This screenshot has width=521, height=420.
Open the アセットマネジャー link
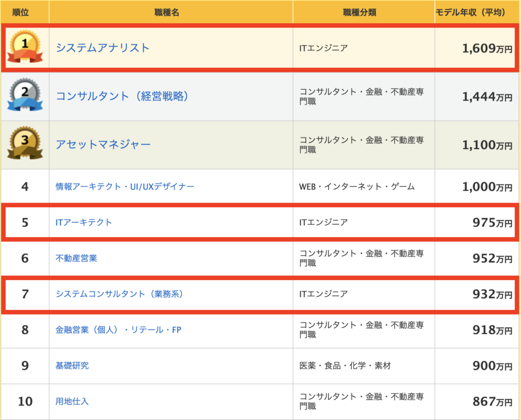(x=103, y=144)
